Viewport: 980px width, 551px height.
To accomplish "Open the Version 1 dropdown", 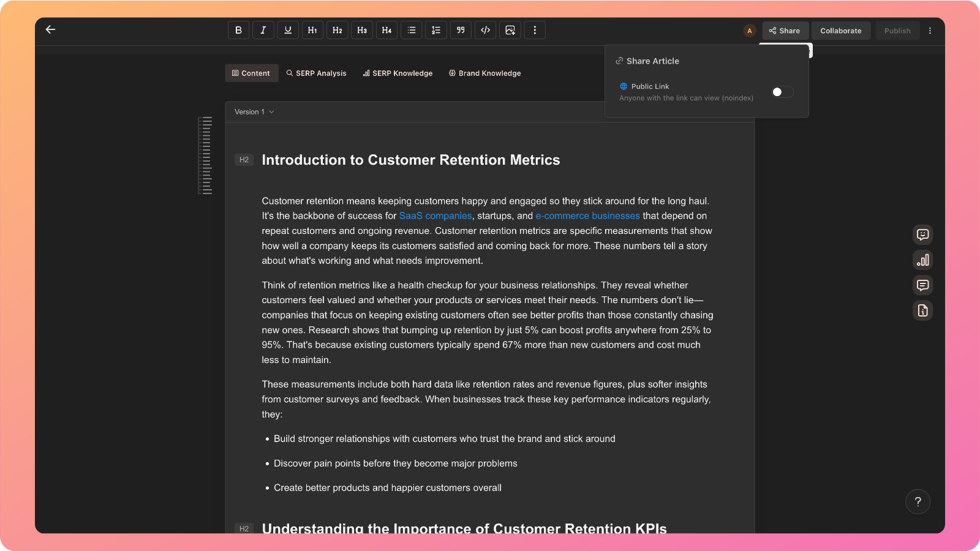I will pos(254,112).
